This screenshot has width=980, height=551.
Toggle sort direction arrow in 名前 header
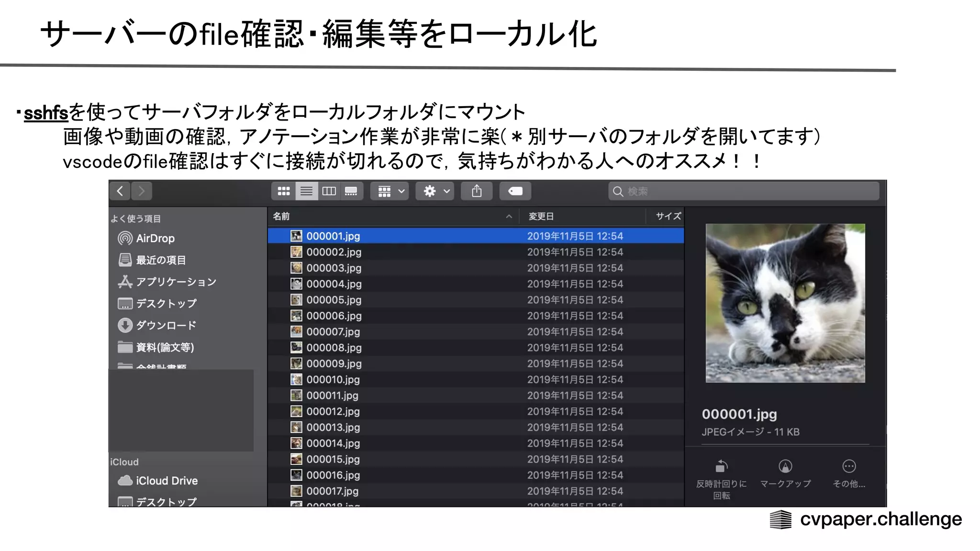(x=509, y=217)
